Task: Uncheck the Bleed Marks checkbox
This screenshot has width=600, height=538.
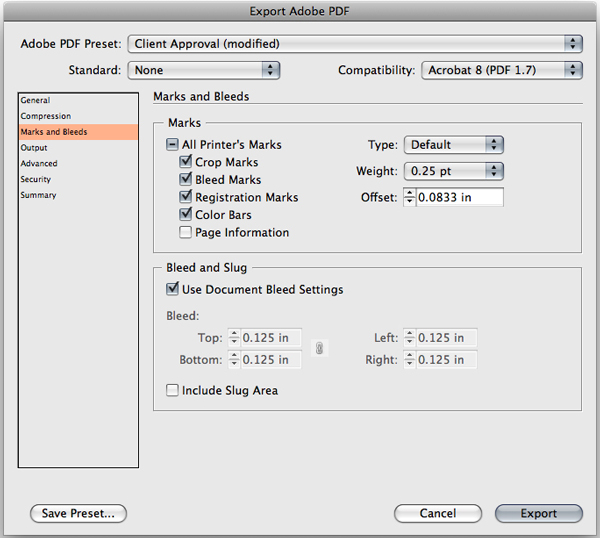Action: (186, 179)
